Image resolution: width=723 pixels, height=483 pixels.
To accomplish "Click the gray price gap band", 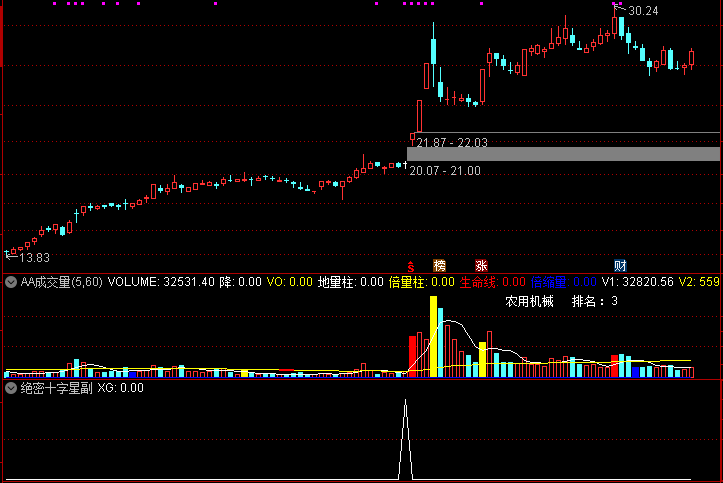I will (563, 154).
